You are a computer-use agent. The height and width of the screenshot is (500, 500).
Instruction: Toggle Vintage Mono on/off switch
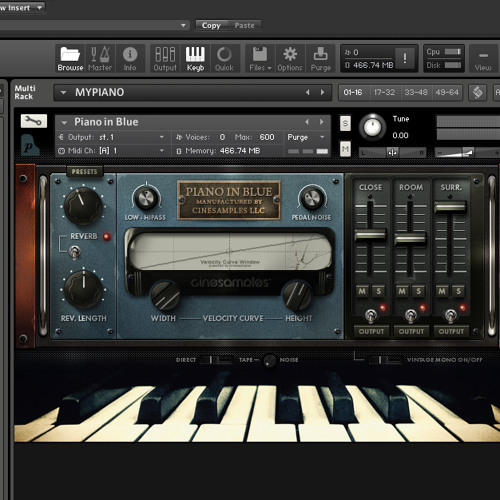pos(385,360)
